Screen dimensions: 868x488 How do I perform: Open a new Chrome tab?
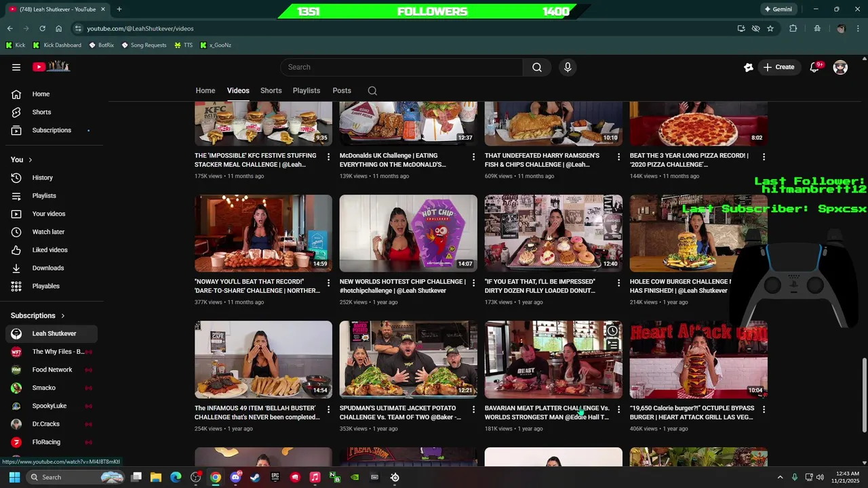[x=119, y=9]
